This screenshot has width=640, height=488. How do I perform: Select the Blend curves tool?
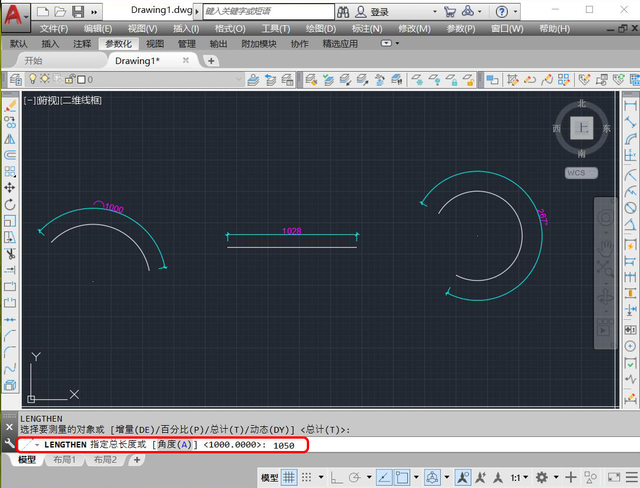[10, 369]
